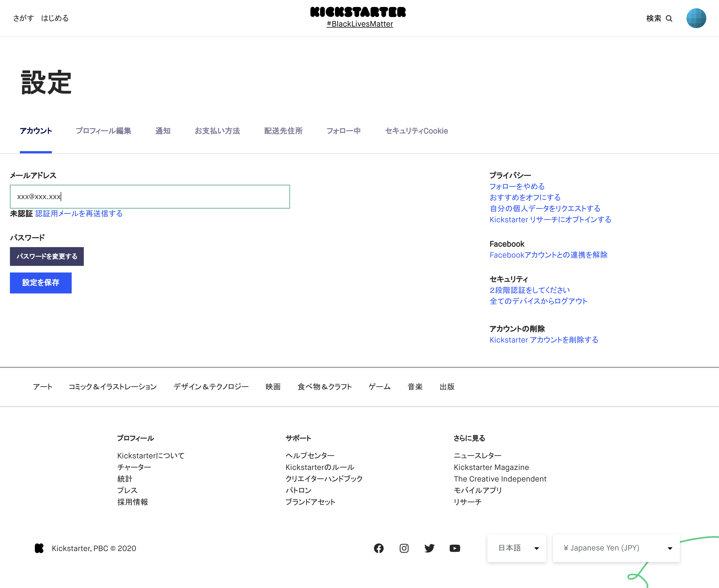Viewport: 719px width, 588px height.
Task: Open Kickstarter's YouTube icon in footer
Action: tap(455, 548)
